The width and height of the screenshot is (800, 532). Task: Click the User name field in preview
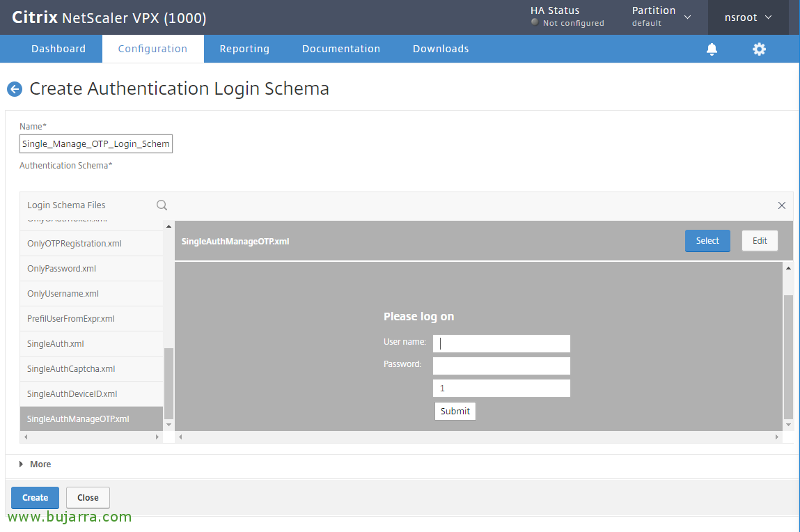tap(501, 343)
